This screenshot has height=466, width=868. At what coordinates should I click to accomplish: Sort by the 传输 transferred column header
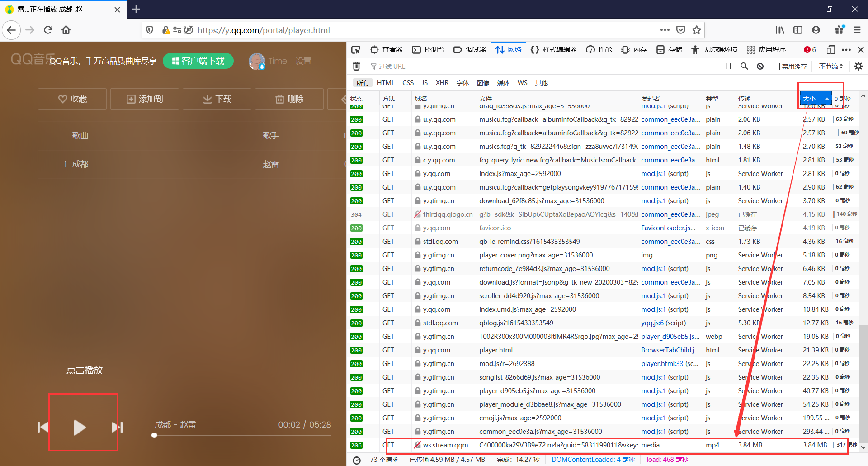click(x=768, y=98)
